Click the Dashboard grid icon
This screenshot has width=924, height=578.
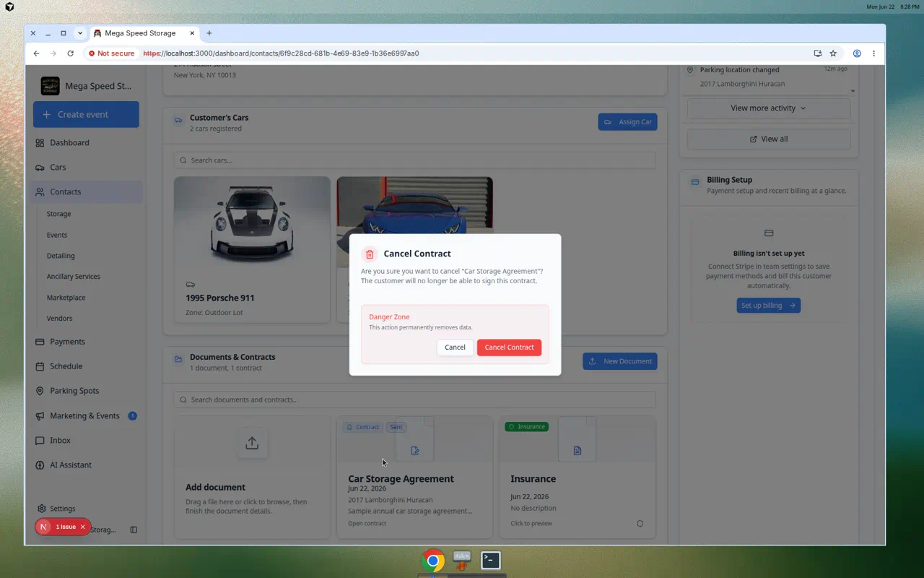coord(40,142)
